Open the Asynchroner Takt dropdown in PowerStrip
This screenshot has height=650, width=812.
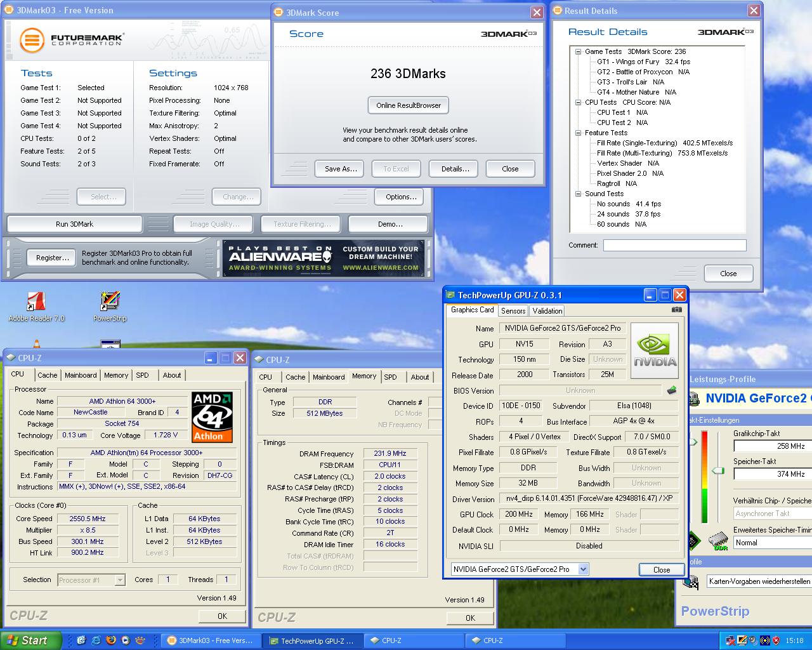pos(773,514)
